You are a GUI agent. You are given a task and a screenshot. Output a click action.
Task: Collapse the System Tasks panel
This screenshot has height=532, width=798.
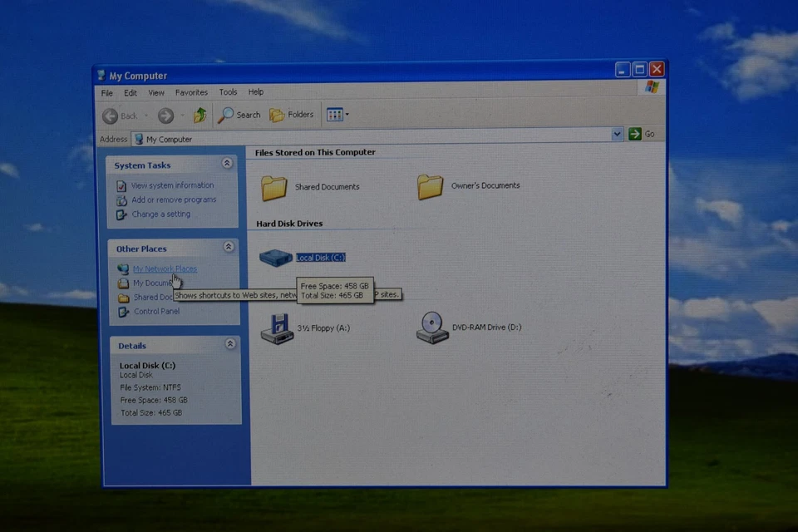point(227,164)
